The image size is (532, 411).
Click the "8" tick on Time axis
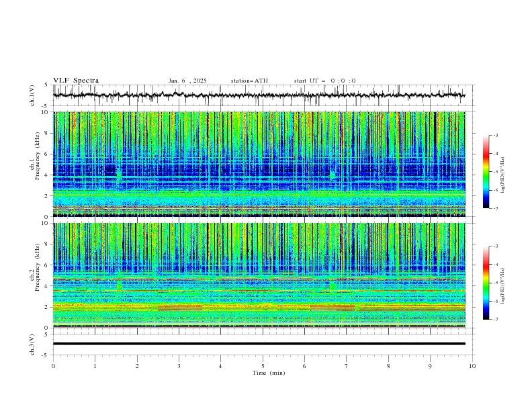388,366
